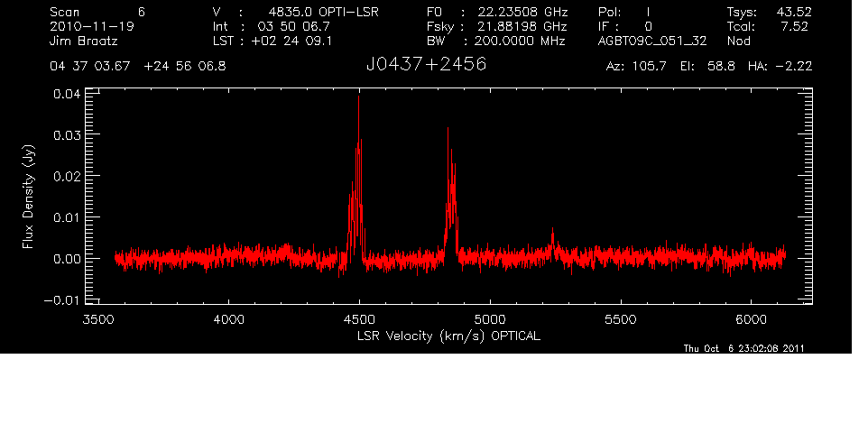
Task: Click the x-axis tick label 5000
Action: click(490, 319)
